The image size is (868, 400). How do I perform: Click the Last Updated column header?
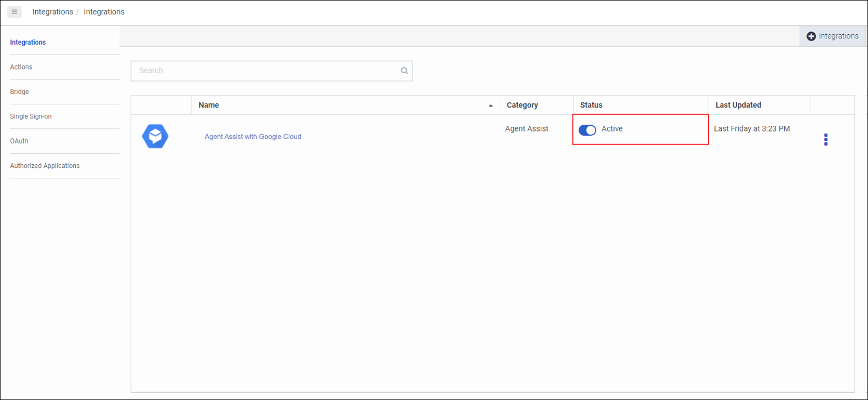738,105
